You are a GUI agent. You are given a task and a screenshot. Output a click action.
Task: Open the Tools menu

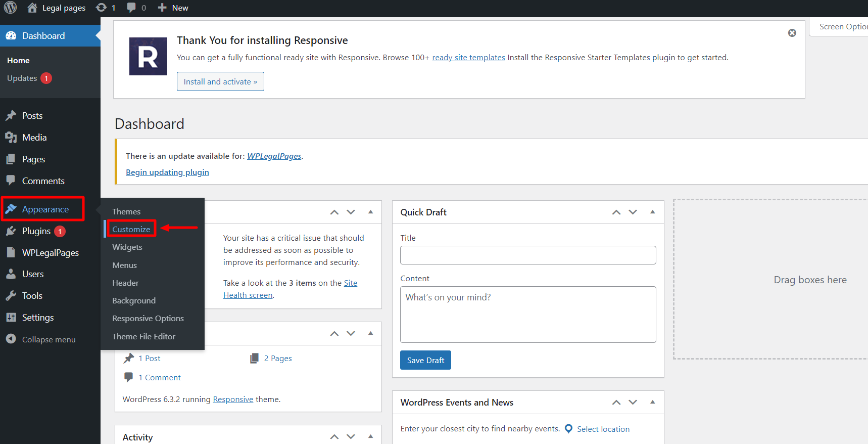coord(32,296)
